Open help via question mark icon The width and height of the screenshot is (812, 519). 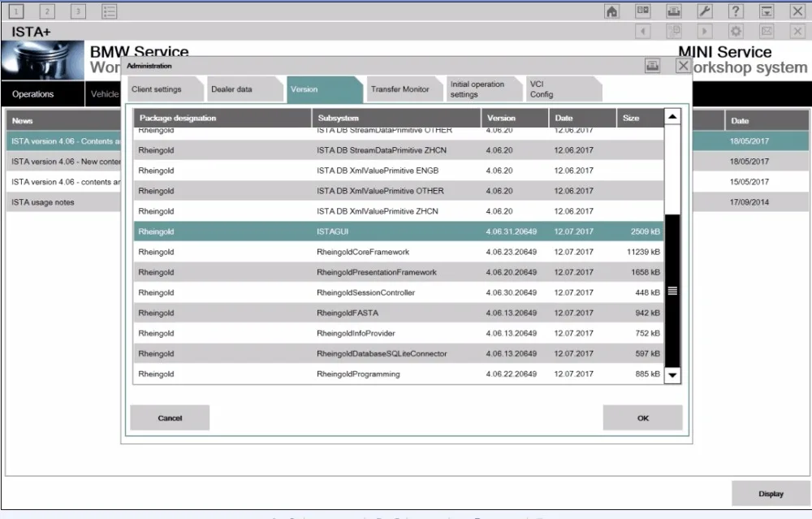(x=736, y=11)
